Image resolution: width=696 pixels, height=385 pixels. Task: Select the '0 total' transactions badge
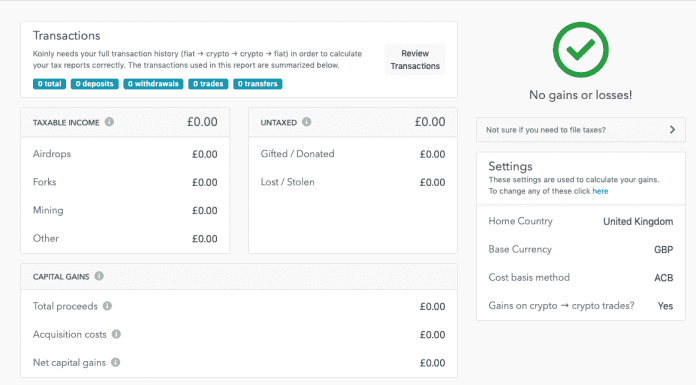[49, 83]
